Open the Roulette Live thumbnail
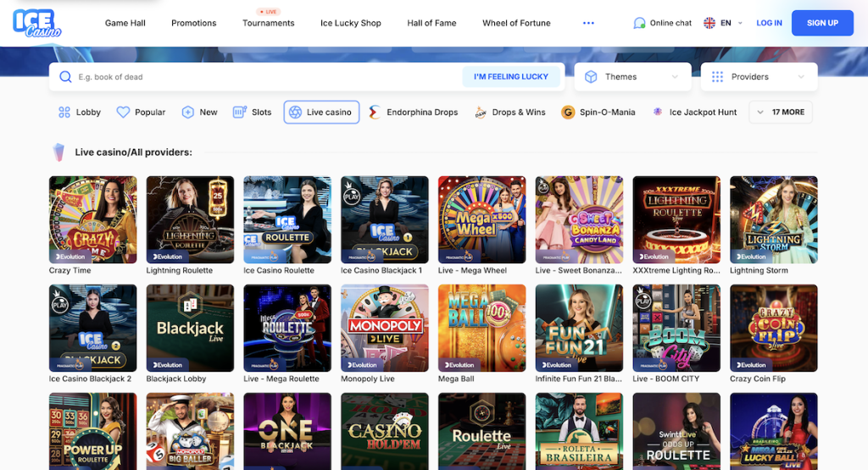 point(482,431)
